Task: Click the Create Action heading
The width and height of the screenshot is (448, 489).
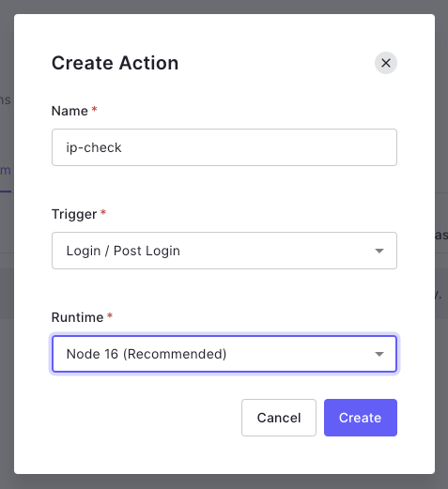Action: pos(115,63)
